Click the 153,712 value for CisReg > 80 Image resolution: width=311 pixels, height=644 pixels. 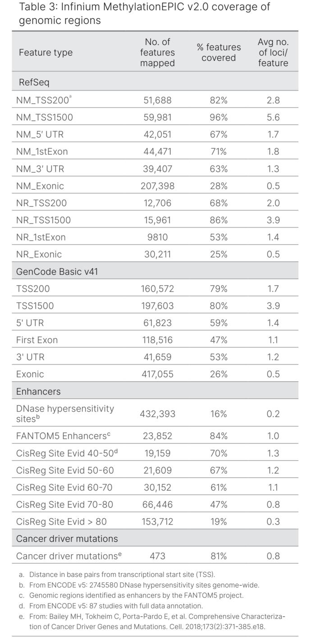pyautogui.click(x=157, y=521)
